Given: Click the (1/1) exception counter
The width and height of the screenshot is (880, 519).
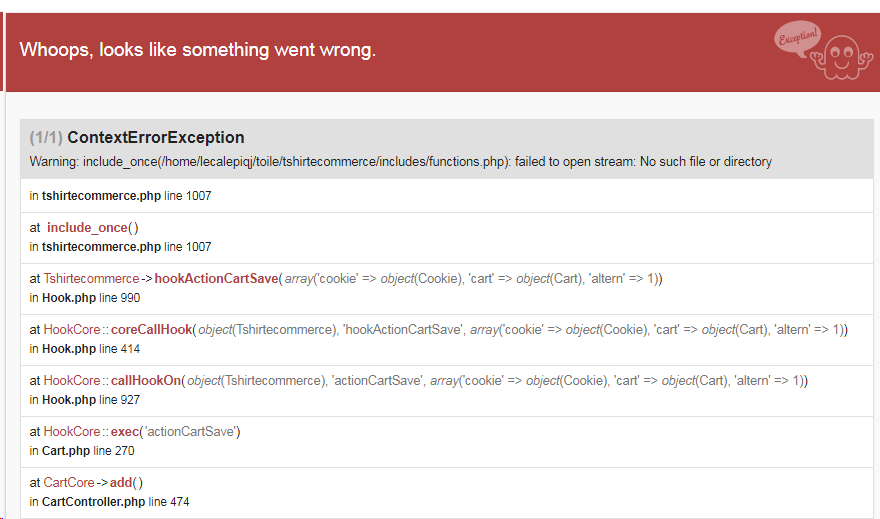Looking at the screenshot, I should (46, 137).
